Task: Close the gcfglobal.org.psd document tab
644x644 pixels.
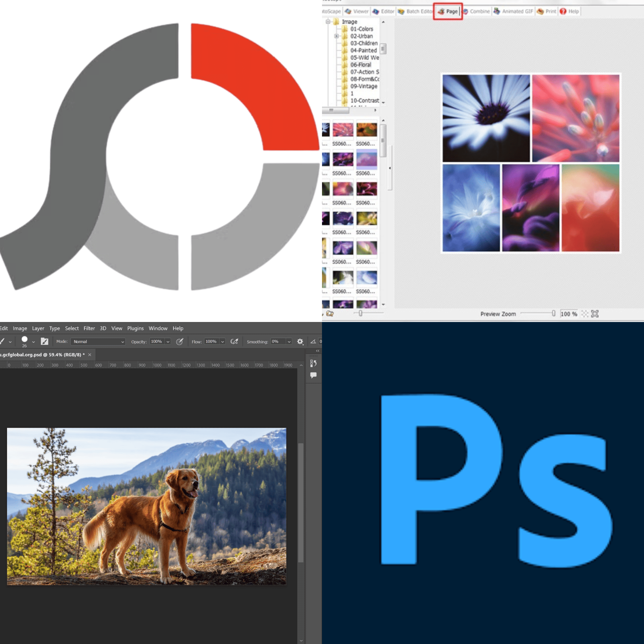Action: (x=90, y=355)
